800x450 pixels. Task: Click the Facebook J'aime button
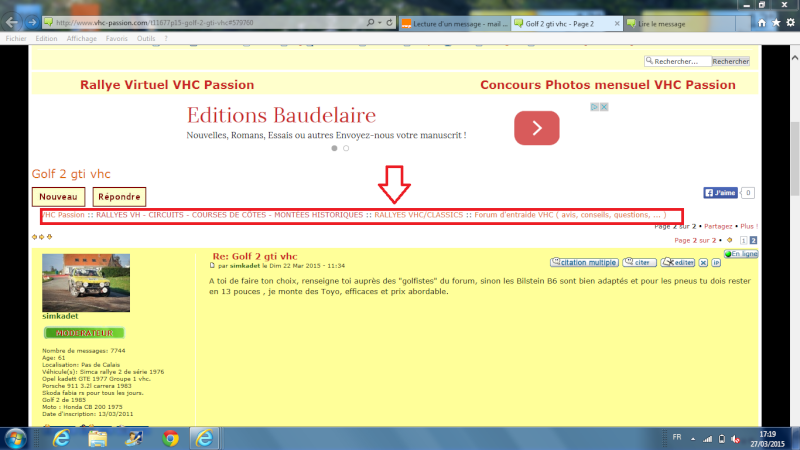coord(720,193)
